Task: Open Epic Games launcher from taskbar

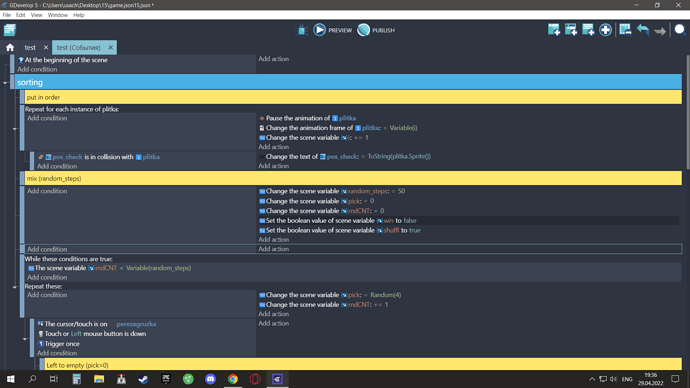Action: click(x=166, y=379)
